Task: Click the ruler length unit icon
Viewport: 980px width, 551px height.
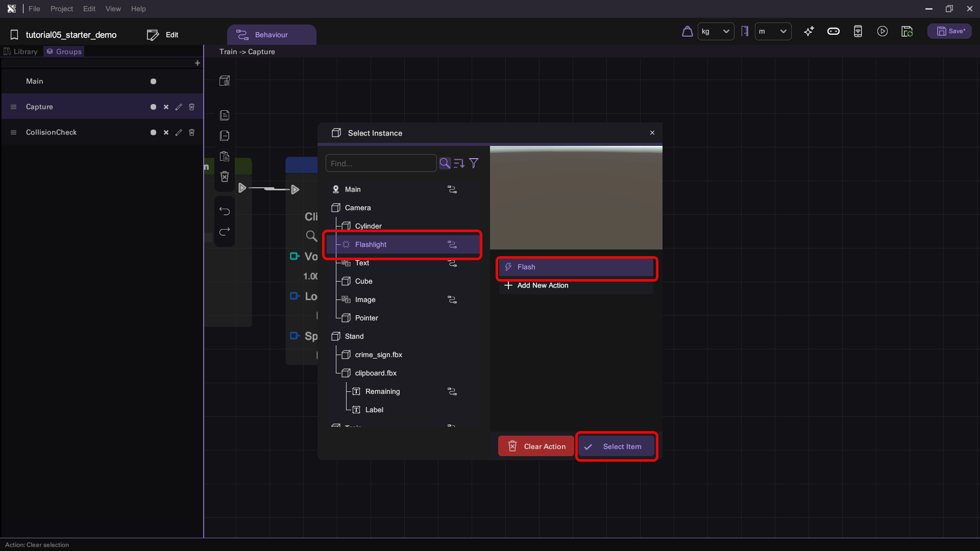Action: coord(745,31)
